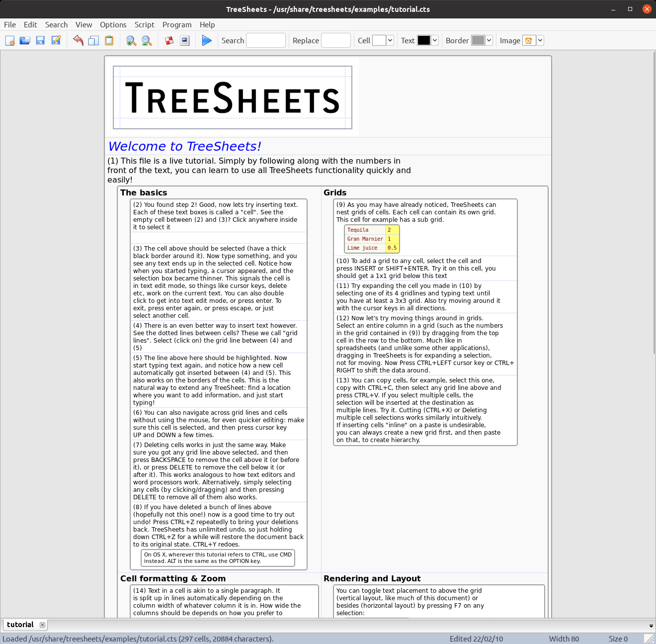The width and height of the screenshot is (656, 644).
Task: Click the Copy toolbar icon
Action: 93,41
